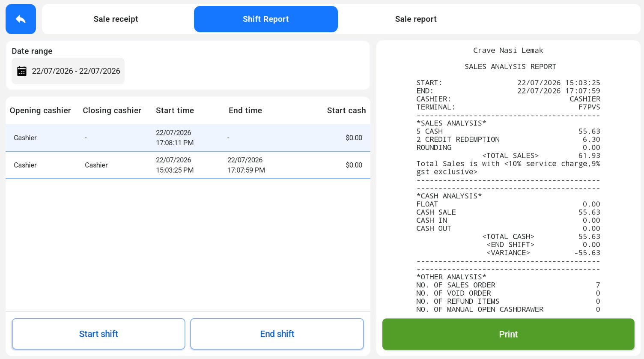Select shift row starting 17:08:11 PM

(x=188, y=138)
